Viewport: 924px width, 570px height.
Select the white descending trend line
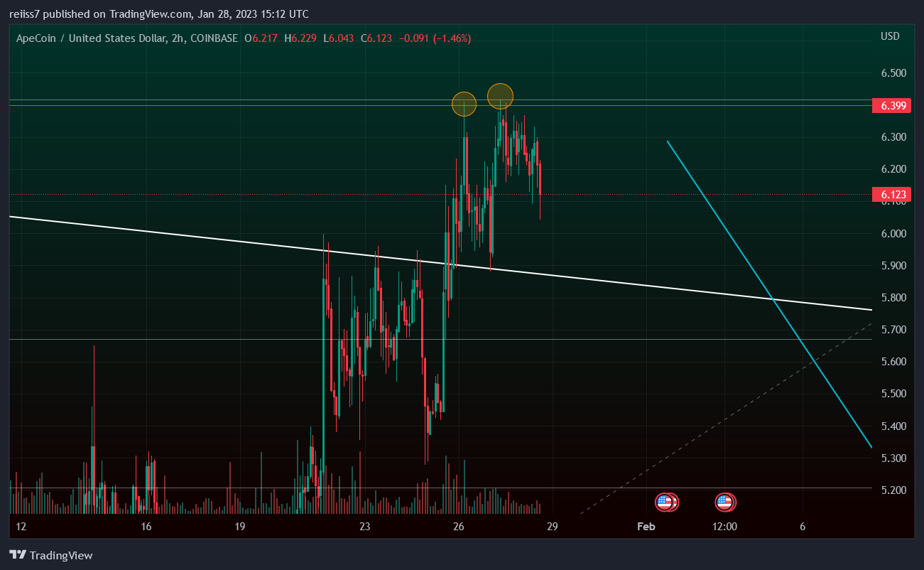[440, 263]
